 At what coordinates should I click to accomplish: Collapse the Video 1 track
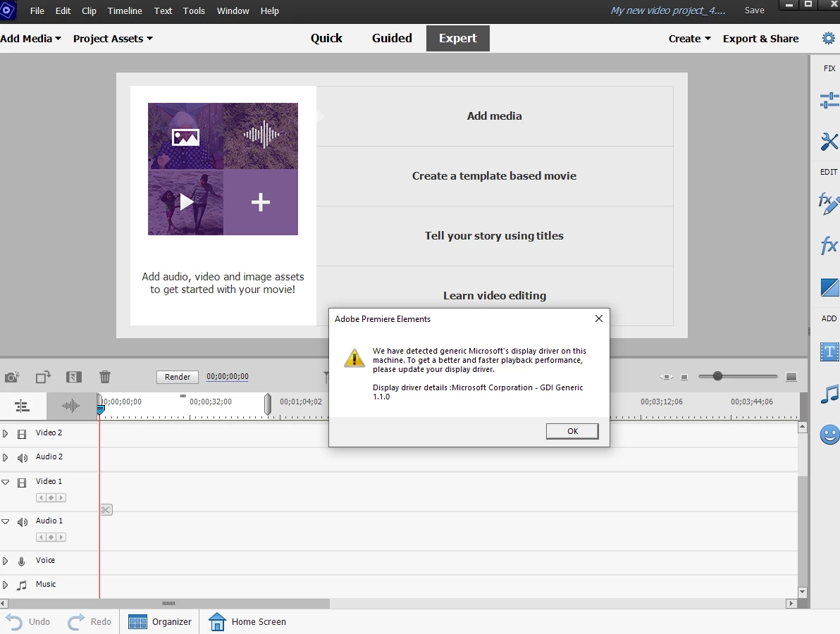click(6, 483)
